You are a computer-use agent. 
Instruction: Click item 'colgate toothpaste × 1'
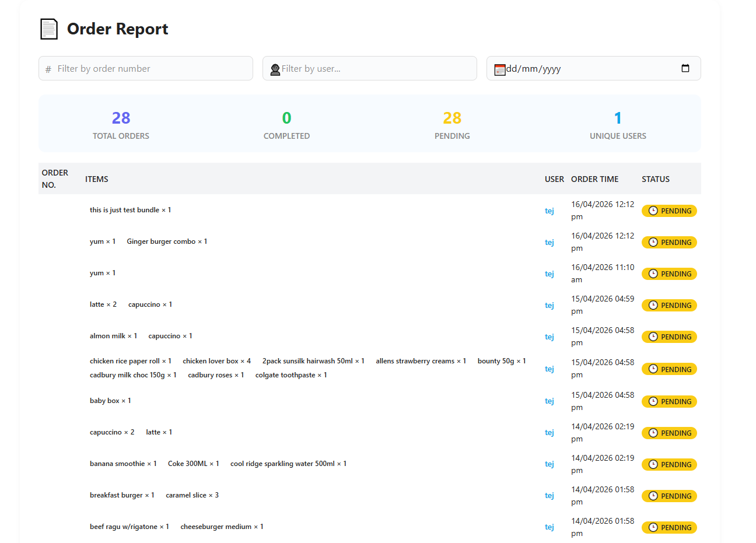point(291,375)
